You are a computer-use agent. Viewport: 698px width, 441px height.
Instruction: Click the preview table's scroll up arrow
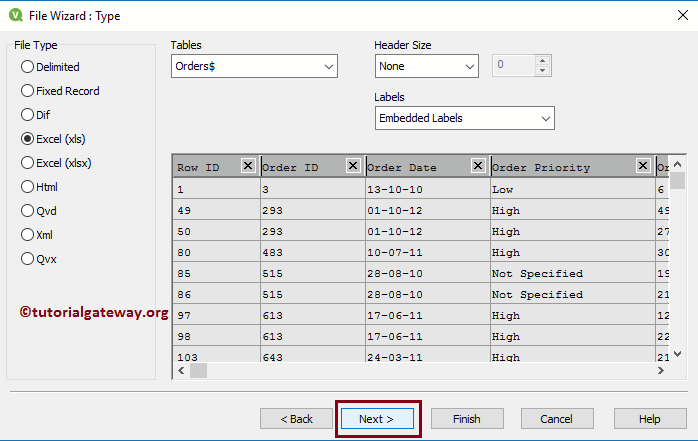point(678,164)
